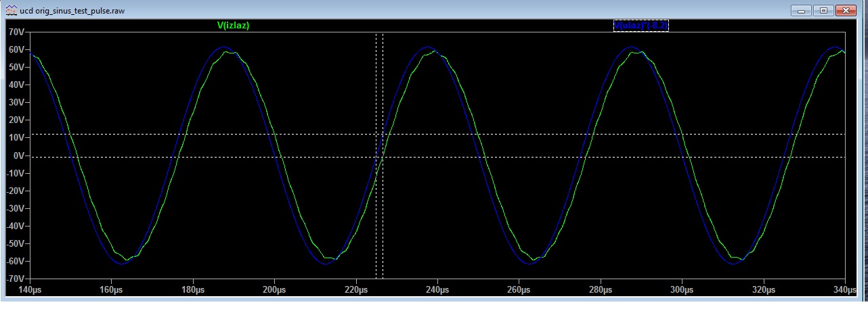Click the 180µs time axis label
The height and width of the screenshot is (311, 868).
click(x=193, y=289)
